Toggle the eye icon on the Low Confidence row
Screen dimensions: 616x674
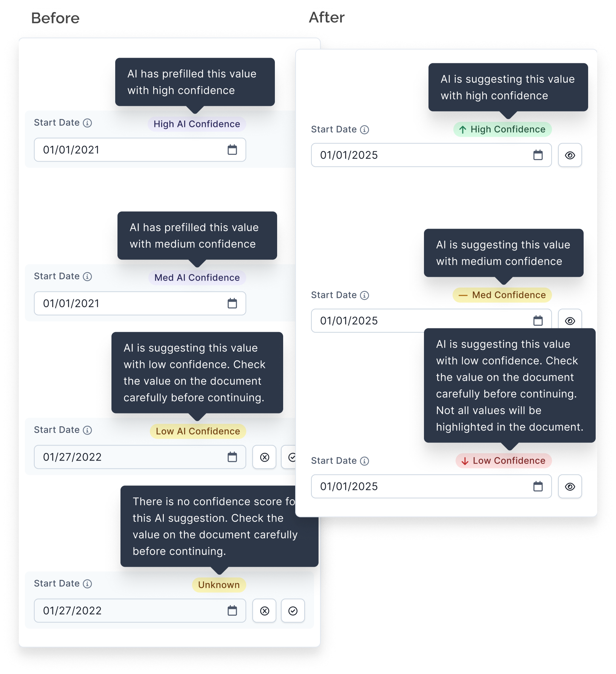pos(570,486)
